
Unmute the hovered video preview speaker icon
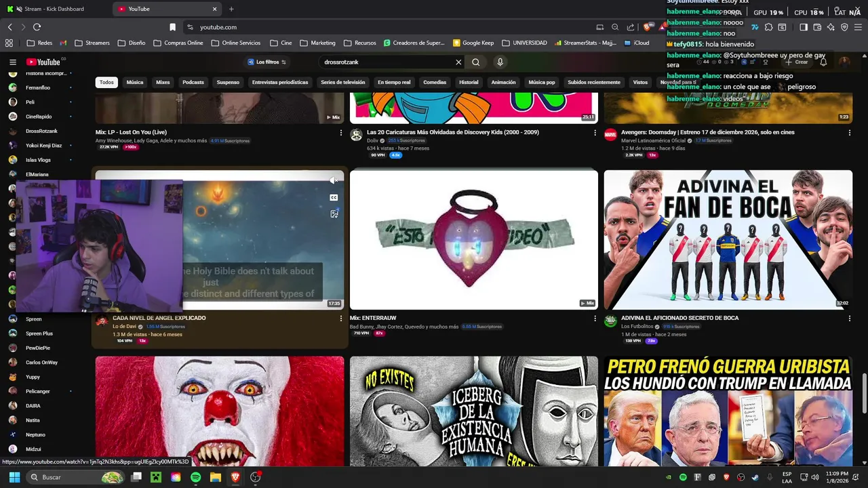pyautogui.click(x=333, y=180)
